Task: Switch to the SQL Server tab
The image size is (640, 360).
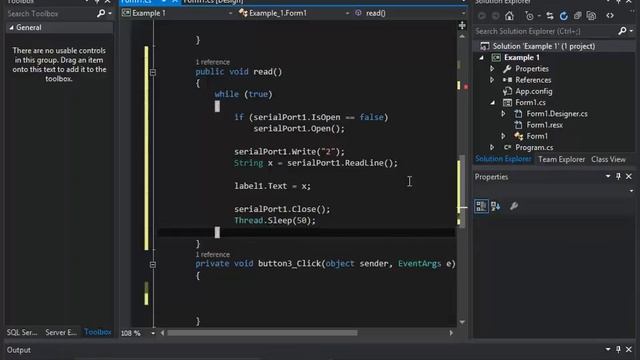Action: (22, 332)
